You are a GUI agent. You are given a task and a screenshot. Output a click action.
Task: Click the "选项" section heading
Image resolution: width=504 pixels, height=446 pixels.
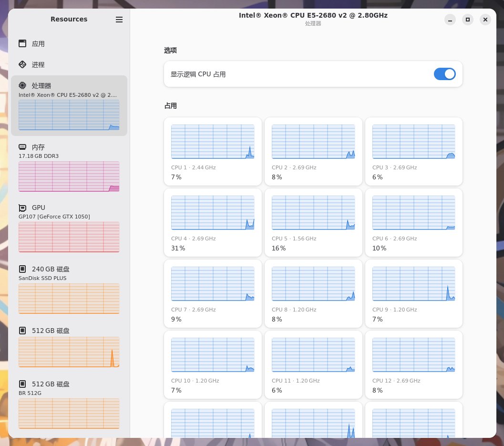point(170,50)
